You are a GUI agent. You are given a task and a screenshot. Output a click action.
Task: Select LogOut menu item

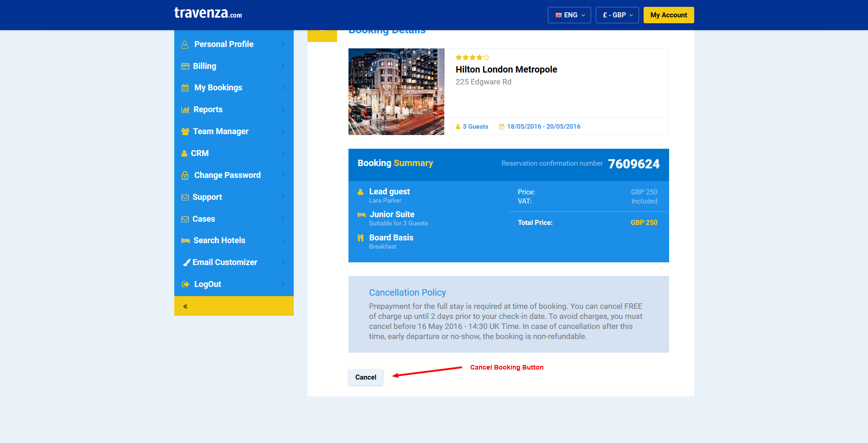point(234,284)
